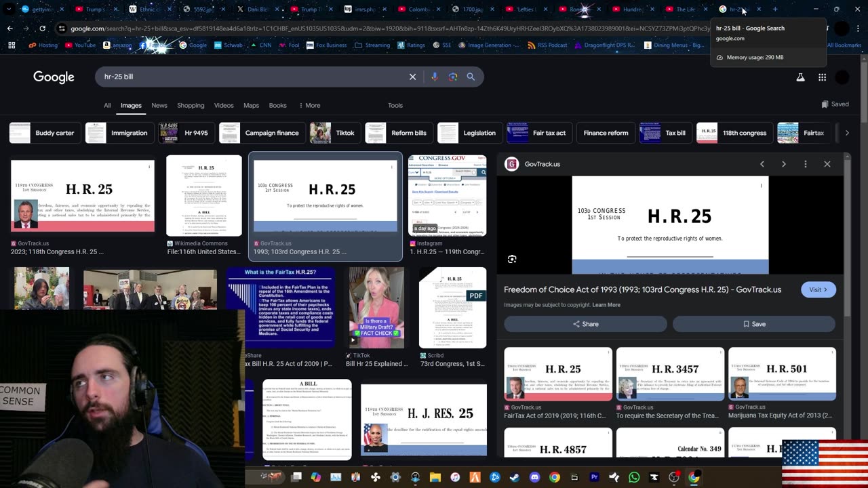Open the Scribd 73rd Congress PDF thumbnail
The height and width of the screenshot is (488, 868).
[x=452, y=308]
